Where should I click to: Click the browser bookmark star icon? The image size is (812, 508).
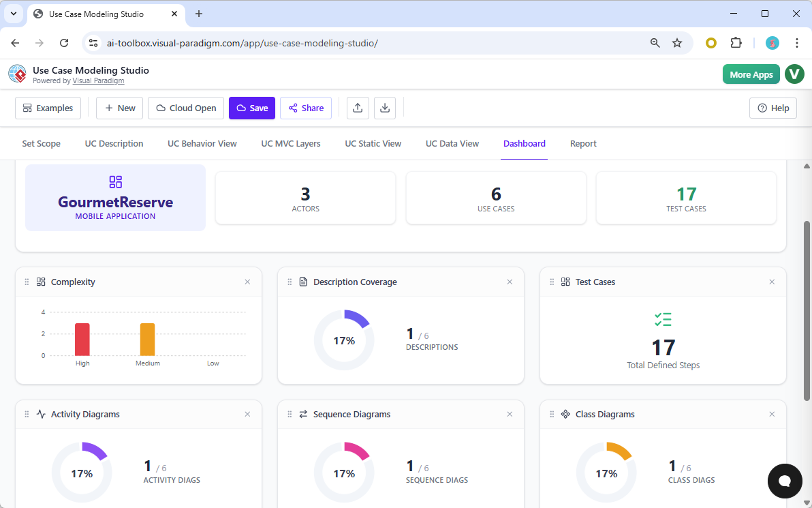(x=677, y=42)
